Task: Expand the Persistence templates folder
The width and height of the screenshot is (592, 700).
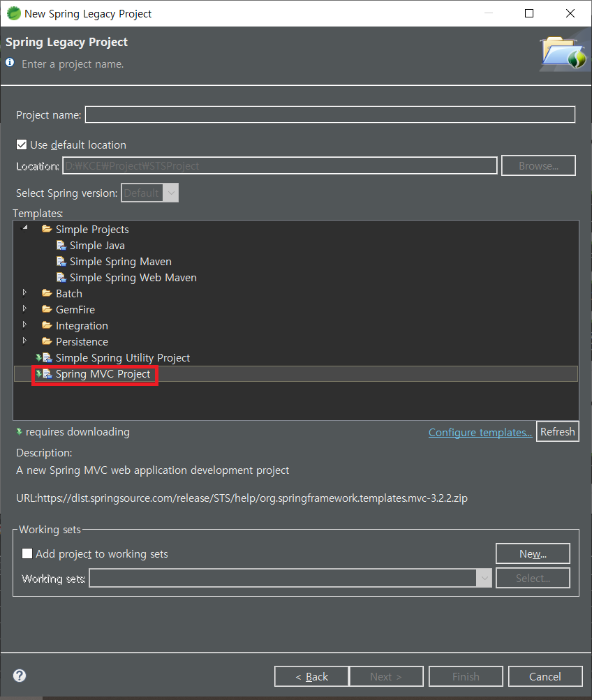Action: [24, 341]
